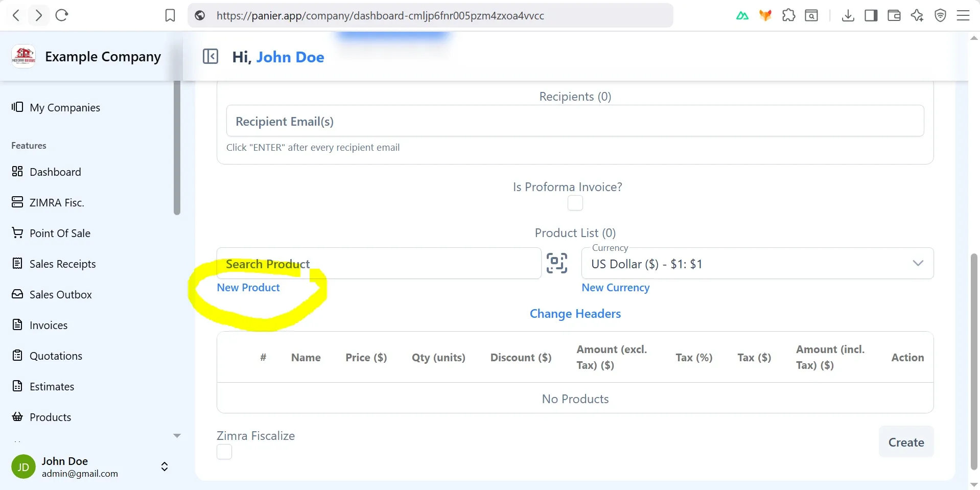Go forward with the browser forward arrow
Image resolution: width=980 pixels, height=490 pixels.
click(39, 15)
